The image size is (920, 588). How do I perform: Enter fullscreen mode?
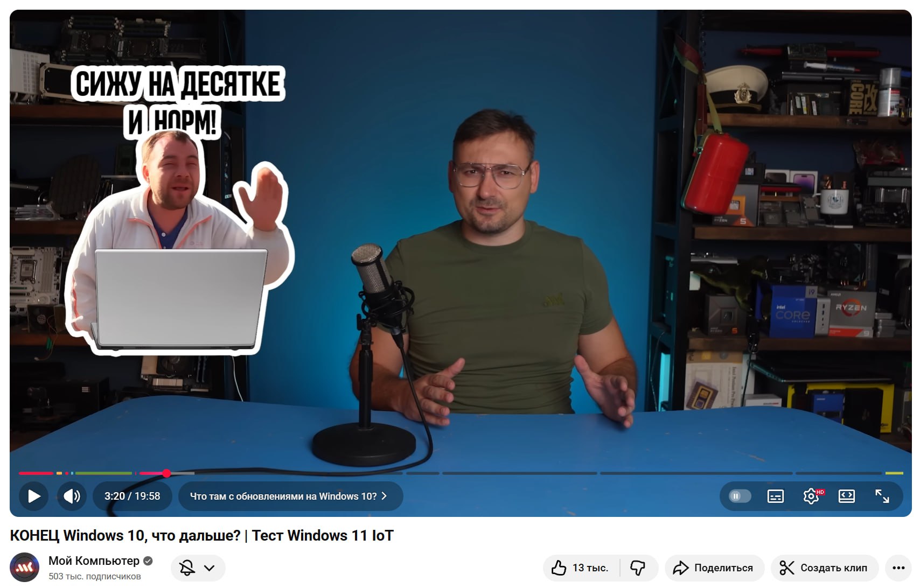(x=882, y=496)
